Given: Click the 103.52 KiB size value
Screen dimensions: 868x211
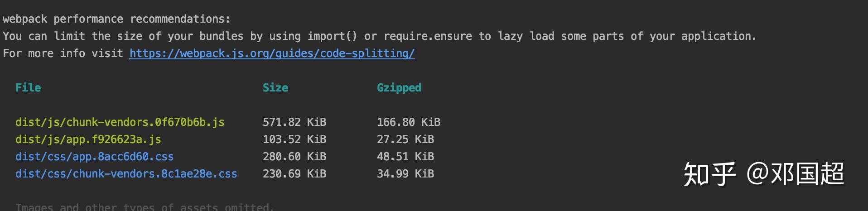Looking at the screenshot, I should click(294, 139).
